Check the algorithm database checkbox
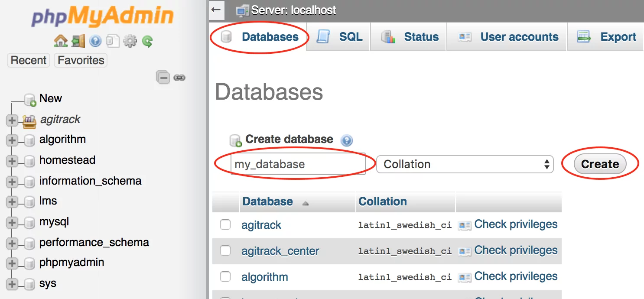Image resolution: width=644 pixels, height=299 pixels. [225, 276]
